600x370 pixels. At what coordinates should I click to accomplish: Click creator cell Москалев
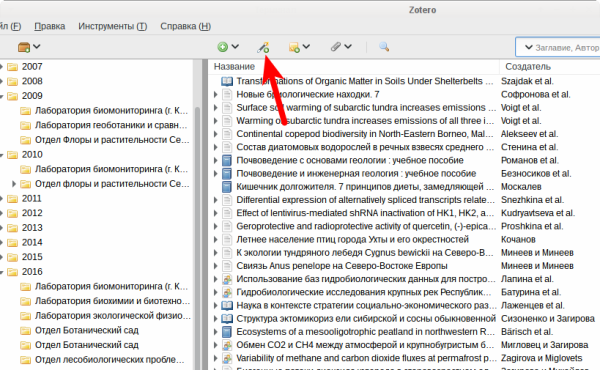[x=521, y=187]
